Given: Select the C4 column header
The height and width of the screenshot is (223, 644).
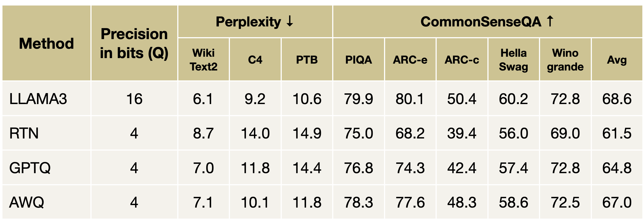Looking at the screenshot, I should point(255,59).
